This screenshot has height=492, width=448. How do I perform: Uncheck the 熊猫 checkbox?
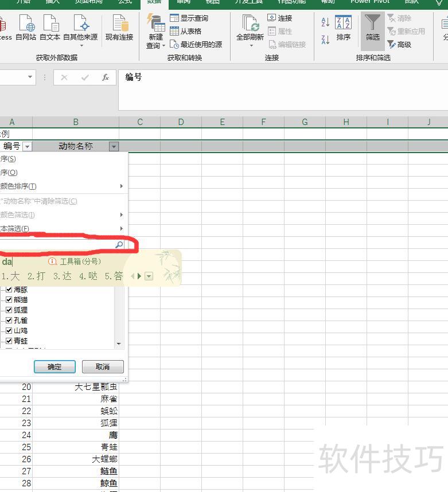(9, 300)
